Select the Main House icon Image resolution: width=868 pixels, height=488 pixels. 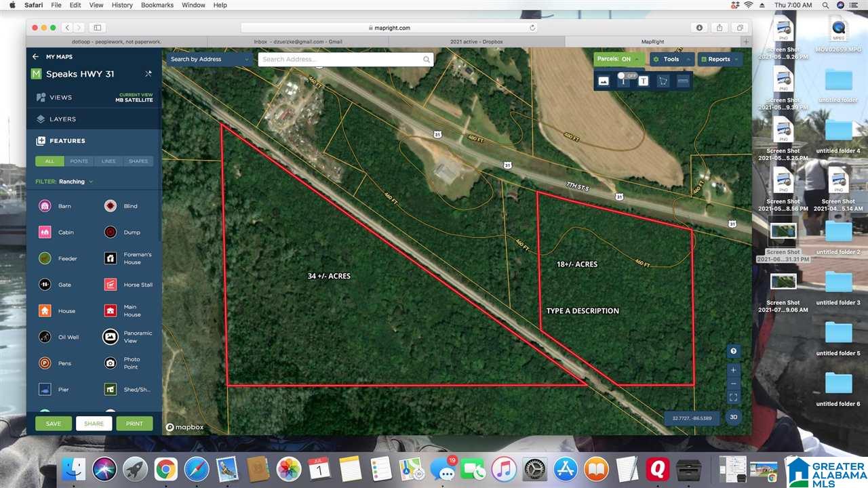(x=110, y=311)
